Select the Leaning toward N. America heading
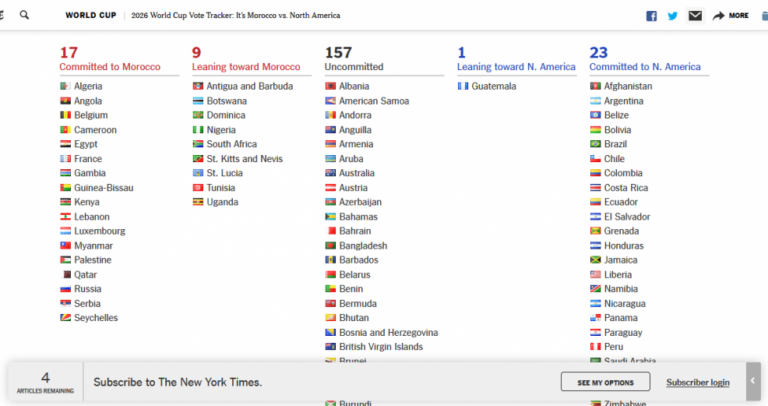The width and height of the screenshot is (768, 406). pyautogui.click(x=516, y=67)
